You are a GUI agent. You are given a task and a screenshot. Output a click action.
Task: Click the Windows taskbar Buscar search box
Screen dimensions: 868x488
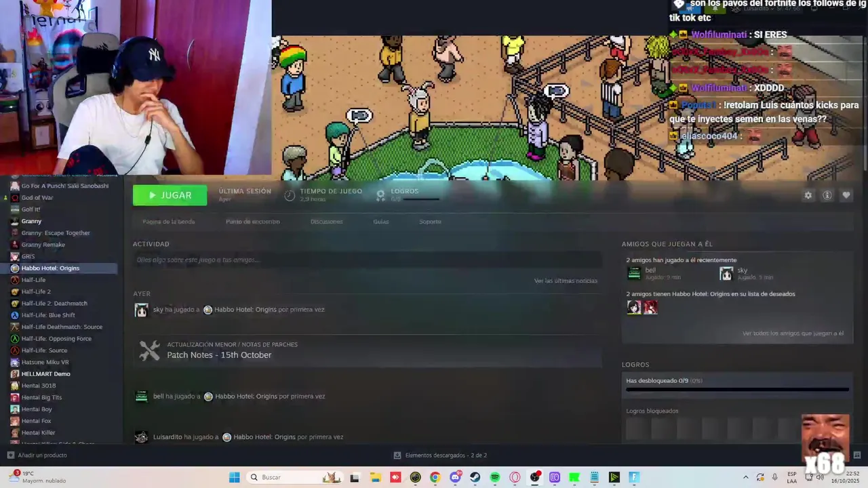pyautogui.click(x=294, y=477)
